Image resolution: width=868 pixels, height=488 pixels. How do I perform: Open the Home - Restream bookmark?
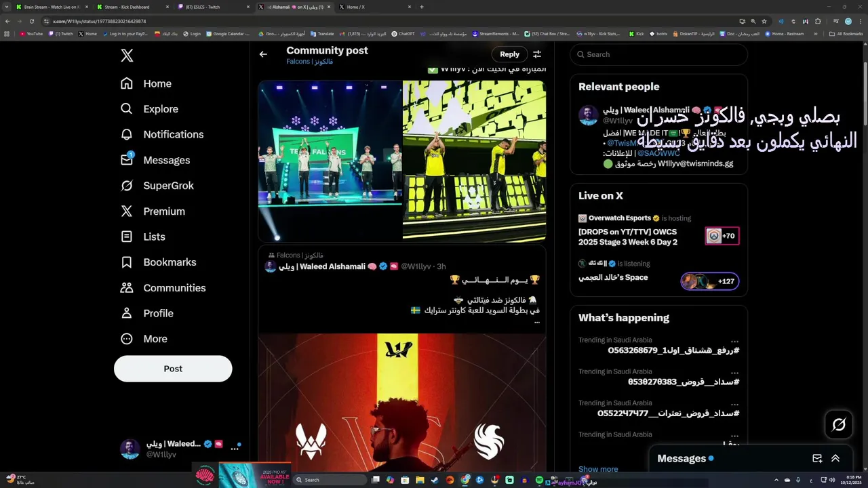(784, 33)
